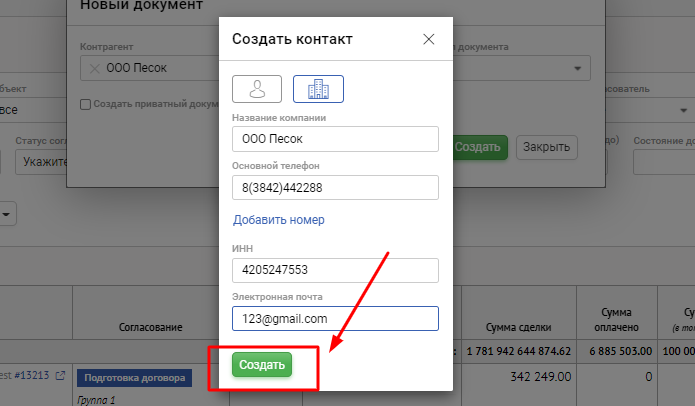The height and width of the screenshot is (406, 695).
Task: Click the Согласование column header
Action: pos(150,327)
